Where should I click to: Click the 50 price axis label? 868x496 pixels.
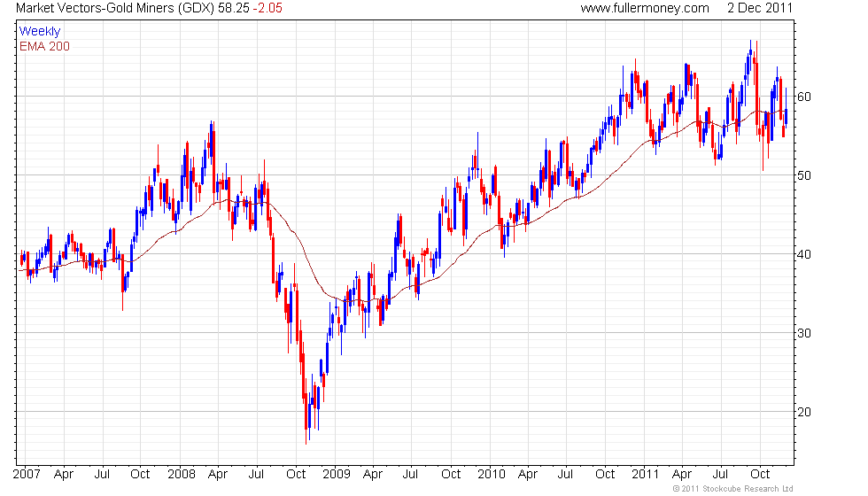[x=804, y=175]
